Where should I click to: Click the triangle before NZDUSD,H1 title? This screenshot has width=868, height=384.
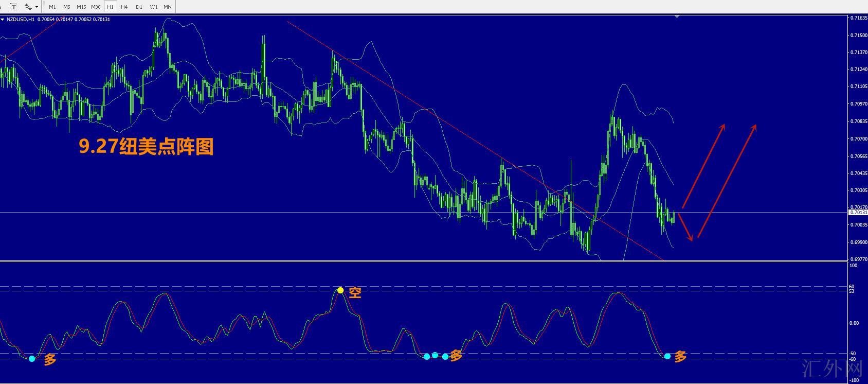[3, 20]
